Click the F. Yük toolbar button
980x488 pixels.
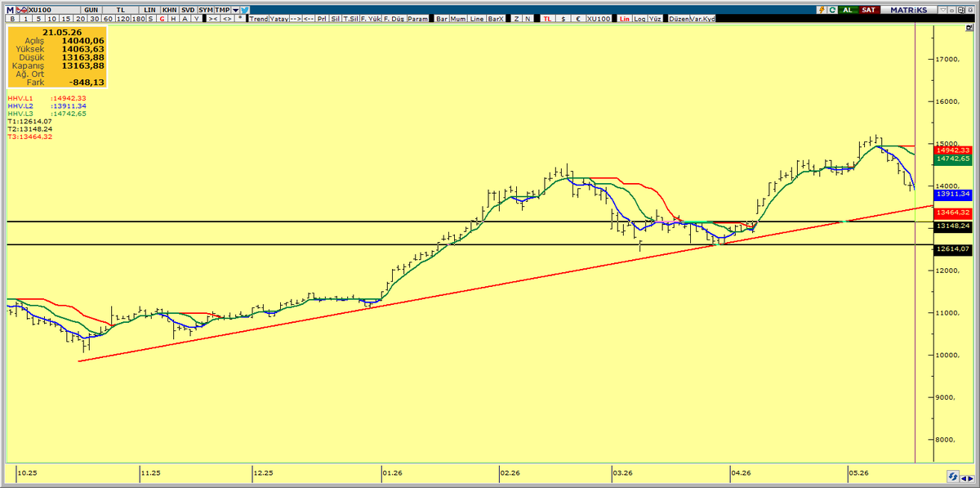371,19
